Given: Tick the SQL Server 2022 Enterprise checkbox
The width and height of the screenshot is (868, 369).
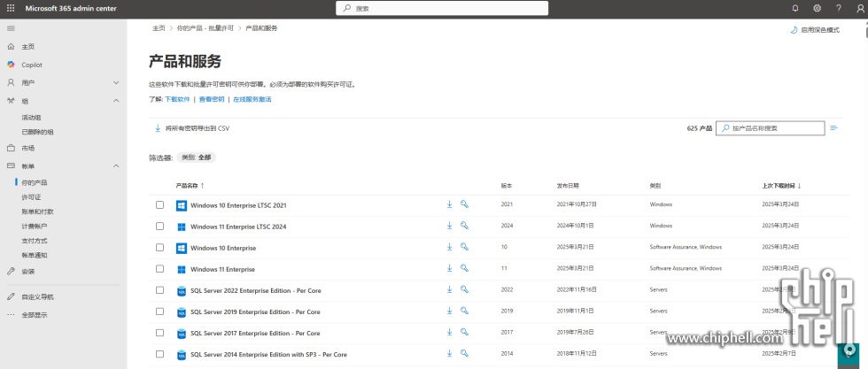Looking at the screenshot, I should pyautogui.click(x=160, y=290).
